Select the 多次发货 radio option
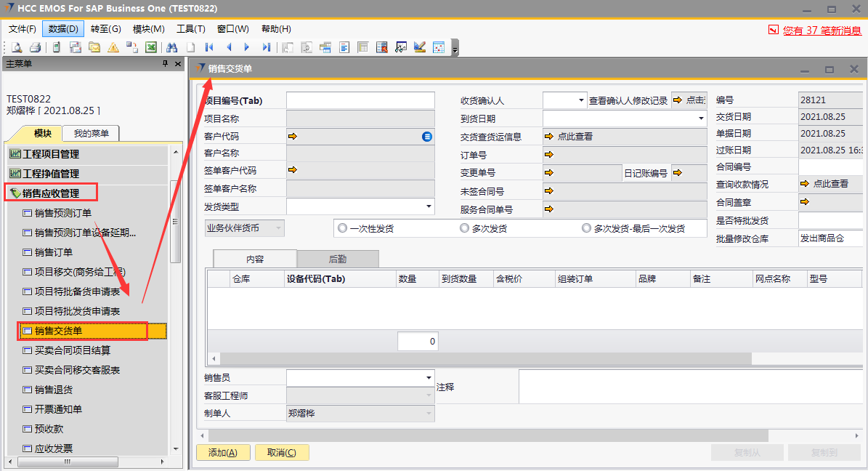The height and width of the screenshot is (471, 868). 465,228
